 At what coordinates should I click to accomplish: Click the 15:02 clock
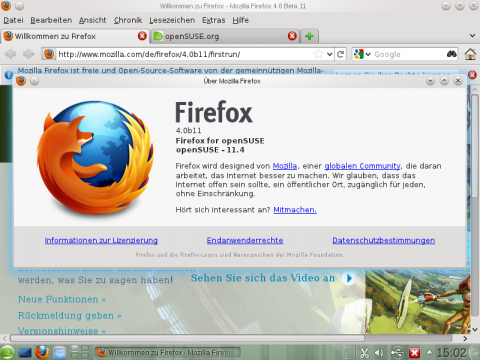click(451, 352)
